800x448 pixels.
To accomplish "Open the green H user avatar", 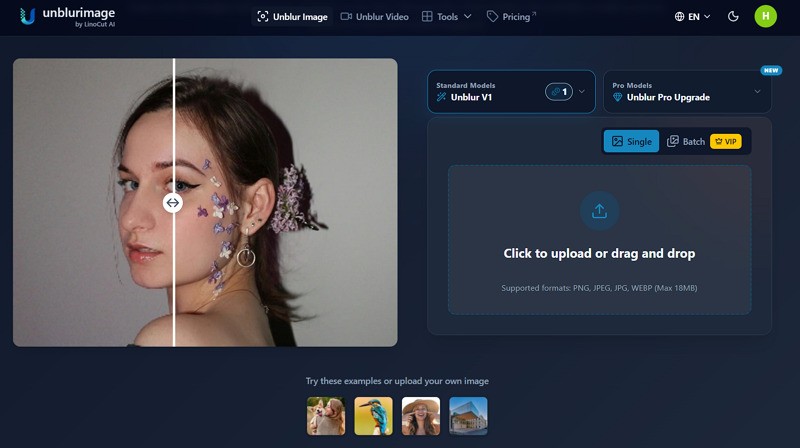I will [765, 16].
